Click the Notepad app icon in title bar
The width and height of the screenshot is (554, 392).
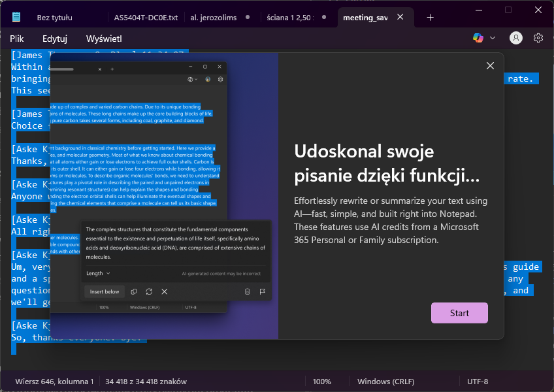pos(16,18)
